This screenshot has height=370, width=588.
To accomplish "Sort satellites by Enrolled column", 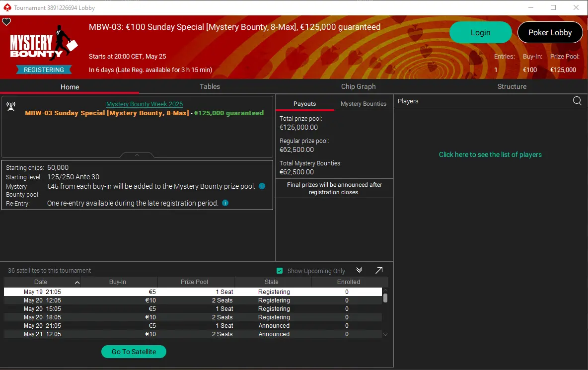I will 350,282.
